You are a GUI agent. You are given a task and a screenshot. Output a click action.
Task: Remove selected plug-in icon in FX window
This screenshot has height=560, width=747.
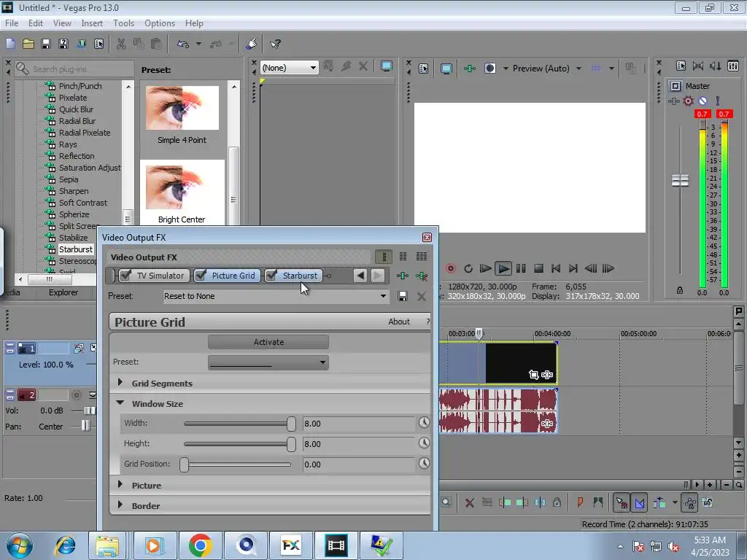421,276
